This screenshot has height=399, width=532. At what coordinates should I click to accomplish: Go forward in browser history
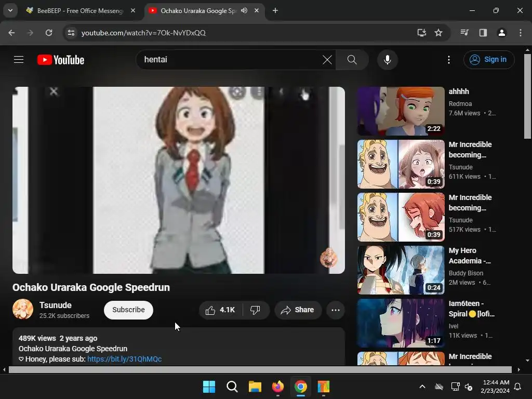(30, 33)
